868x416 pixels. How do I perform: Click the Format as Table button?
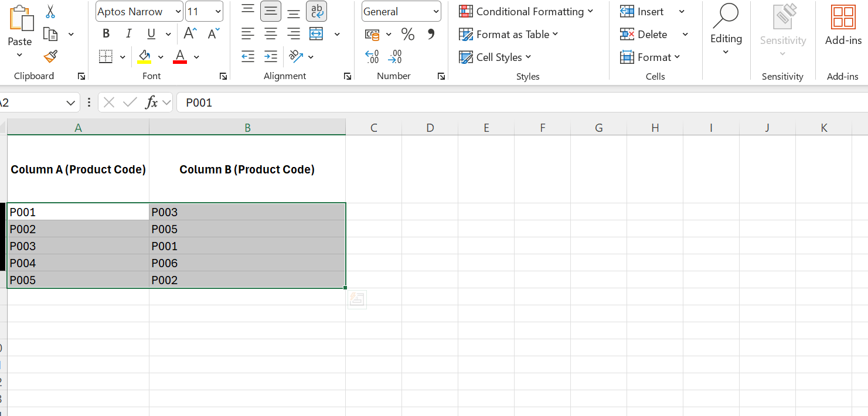point(508,34)
